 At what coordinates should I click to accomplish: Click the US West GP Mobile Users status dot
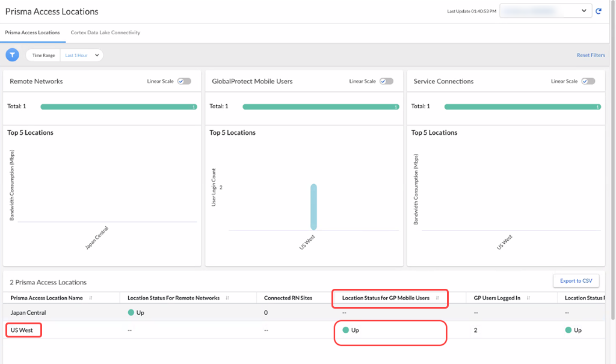point(345,330)
